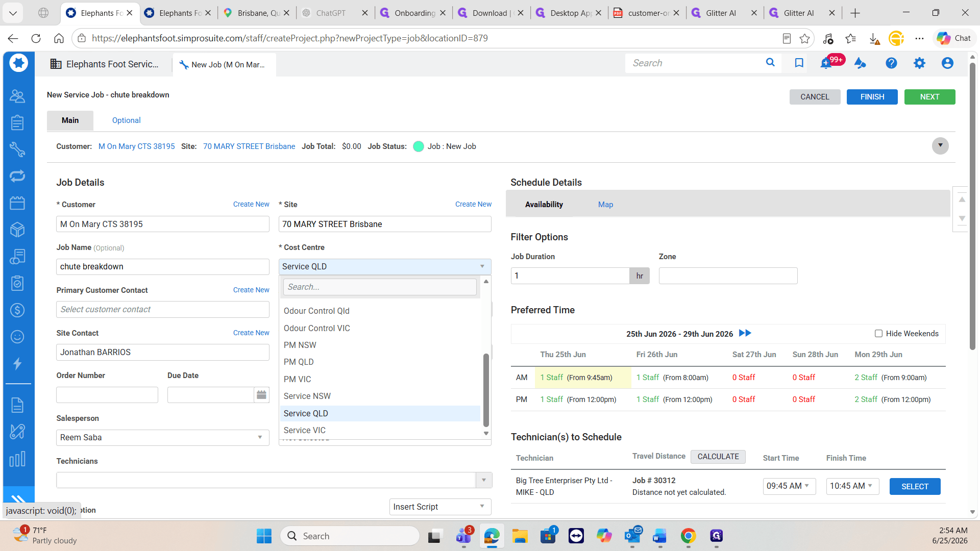This screenshot has width=980, height=551.
Task: Switch to the Map tab
Action: click(605, 205)
